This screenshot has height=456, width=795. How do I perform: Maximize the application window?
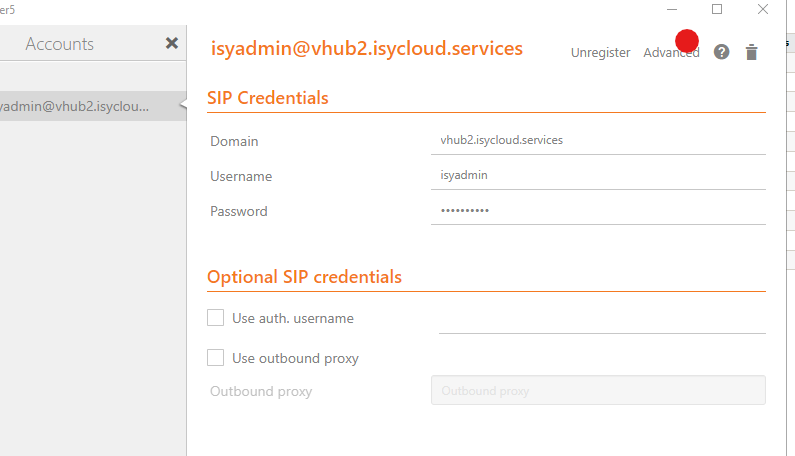point(717,9)
